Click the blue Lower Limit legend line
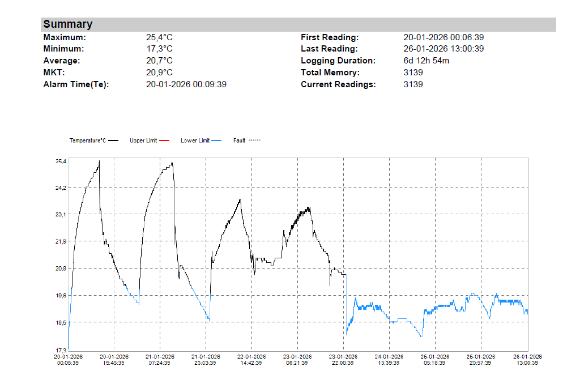 [215, 140]
